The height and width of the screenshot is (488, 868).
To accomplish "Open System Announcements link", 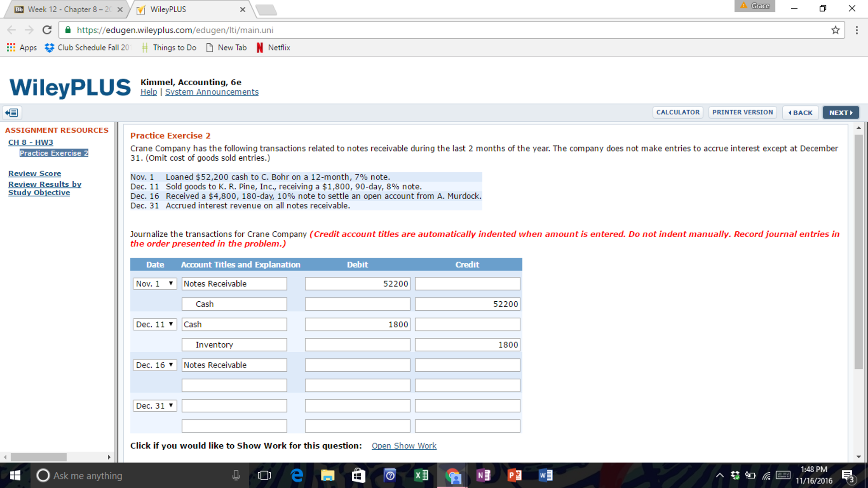I will point(212,92).
